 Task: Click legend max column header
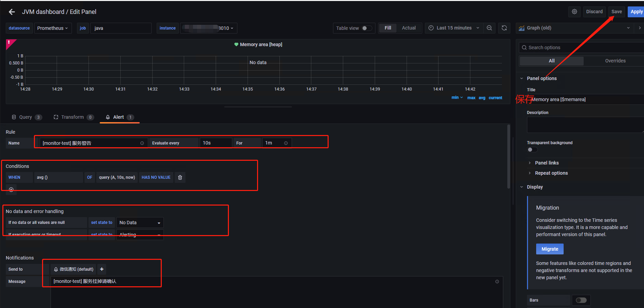[471, 98]
